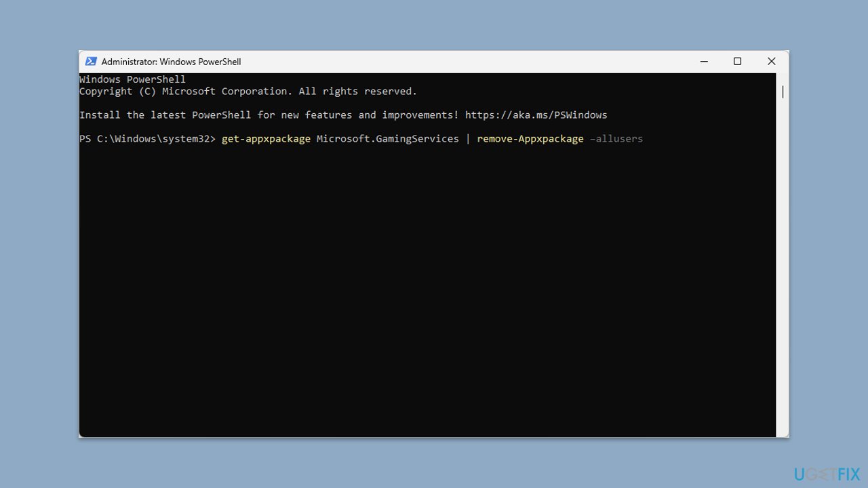Click the remove-Appxpackage cmdlet text
868x488 pixels.
530,139
